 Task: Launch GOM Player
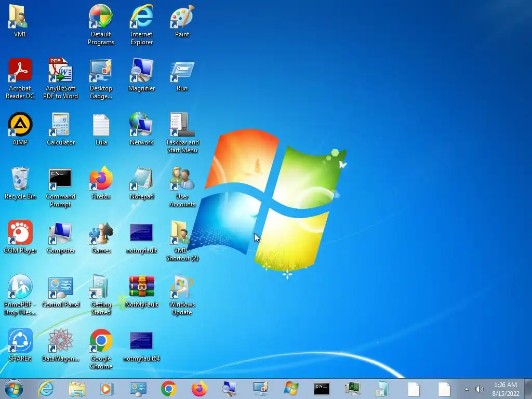pos(20,237)
